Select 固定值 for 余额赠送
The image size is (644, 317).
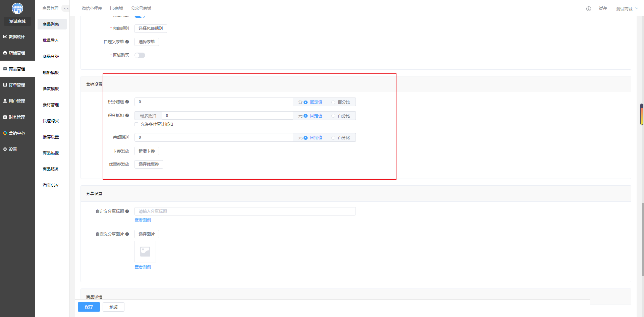click(313, 138)
